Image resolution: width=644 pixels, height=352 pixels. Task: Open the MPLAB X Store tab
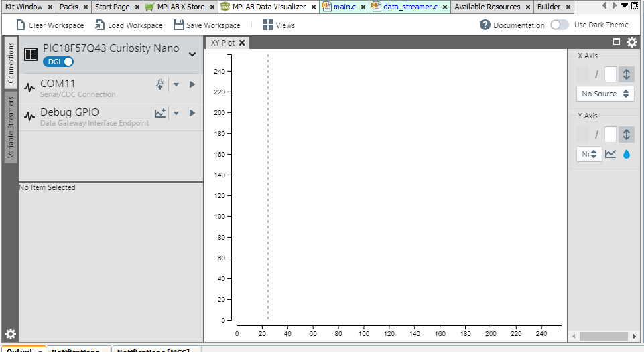pyautogui.click(x=181, y=7)
